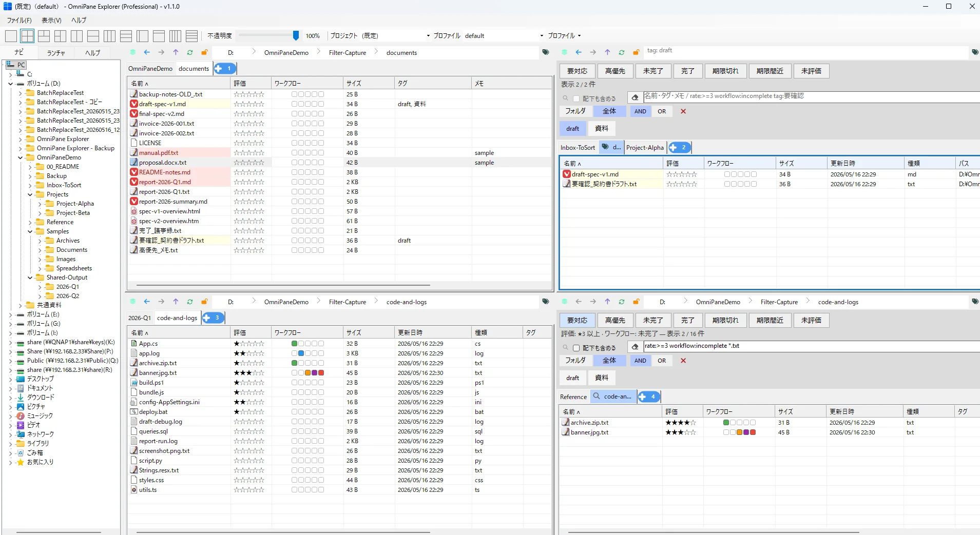Click 要対応 button in tag: draft pane
This screenshot has height=535, width=980.
tap(577, 71)
